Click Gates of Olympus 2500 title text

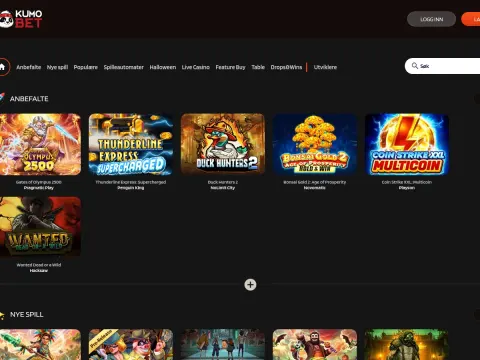point(39,182)
